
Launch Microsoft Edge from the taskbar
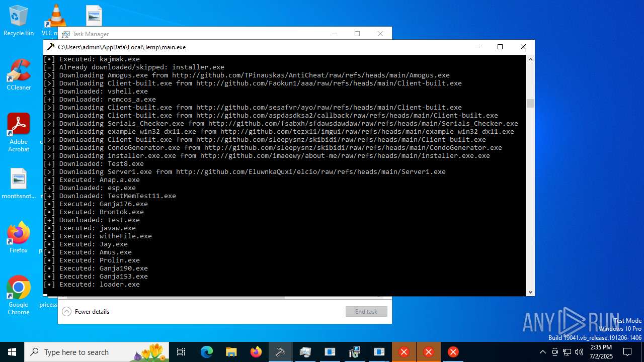(207, 352)
